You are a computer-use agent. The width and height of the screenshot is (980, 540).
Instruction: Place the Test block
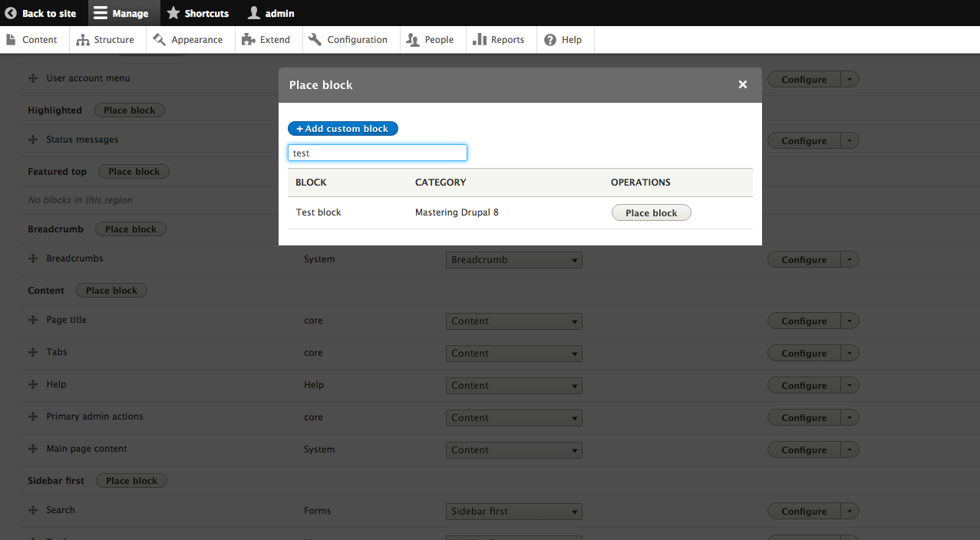(x=651, y=213)
